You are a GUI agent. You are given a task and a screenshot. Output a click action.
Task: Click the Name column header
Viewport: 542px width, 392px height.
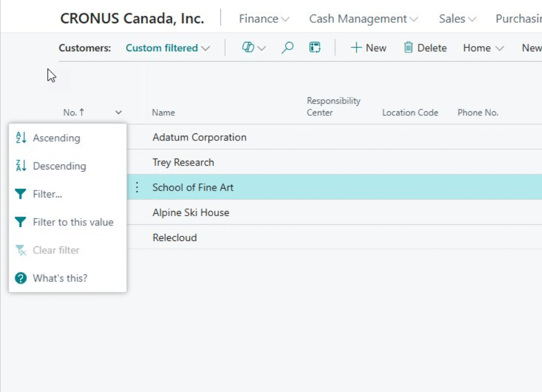point(164,112)
